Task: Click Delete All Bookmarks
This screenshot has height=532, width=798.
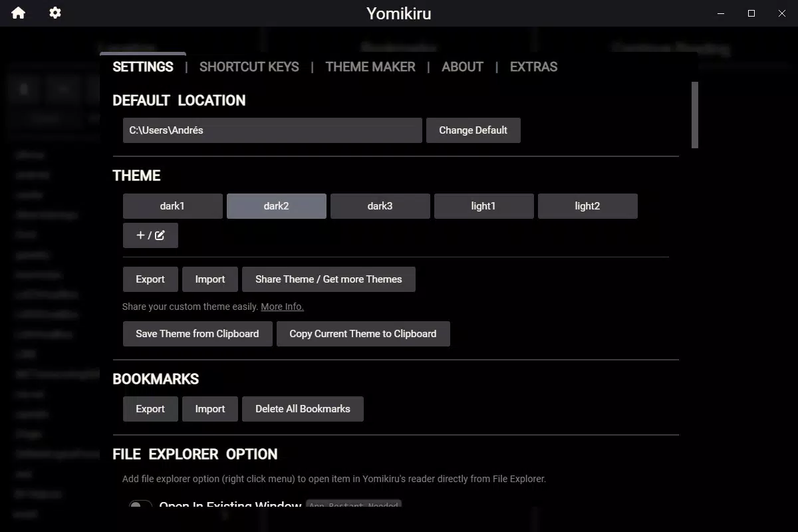Action: pyautogui.click(x=303, y=409)
